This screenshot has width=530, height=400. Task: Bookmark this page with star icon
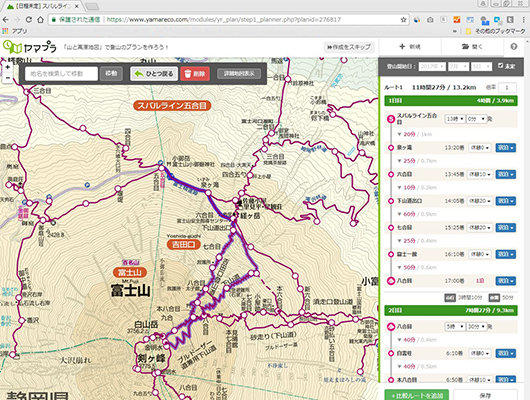click(403, 20)
